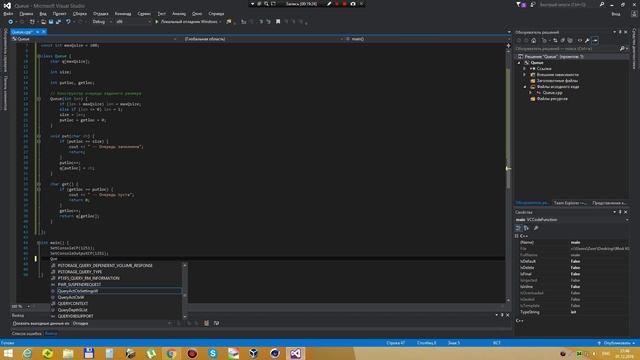Open Property Pages wrench icon in Properties panel

(x=536, y=228)
